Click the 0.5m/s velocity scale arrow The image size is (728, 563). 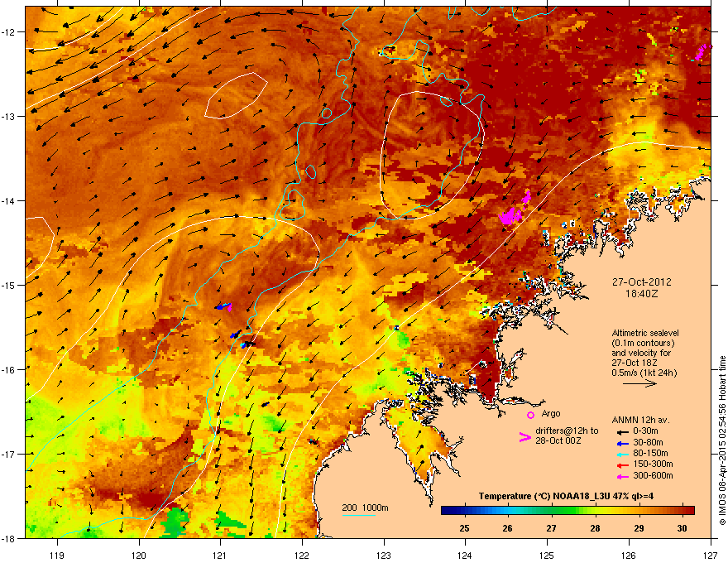pos(639,383)
